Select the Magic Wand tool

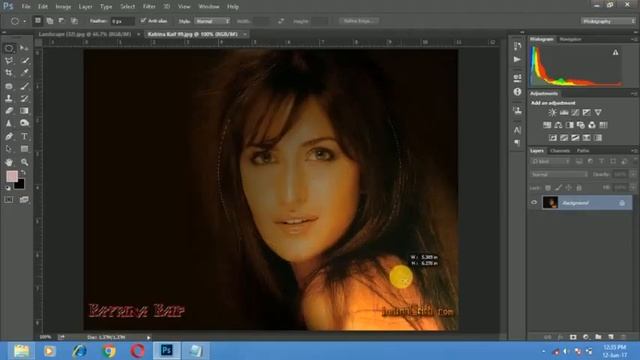point(24,61)
